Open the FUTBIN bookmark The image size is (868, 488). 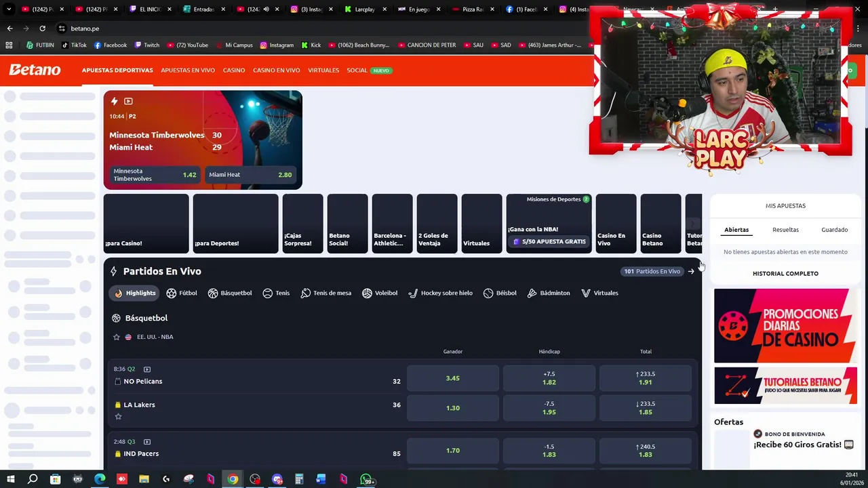[x=40, y=45]
